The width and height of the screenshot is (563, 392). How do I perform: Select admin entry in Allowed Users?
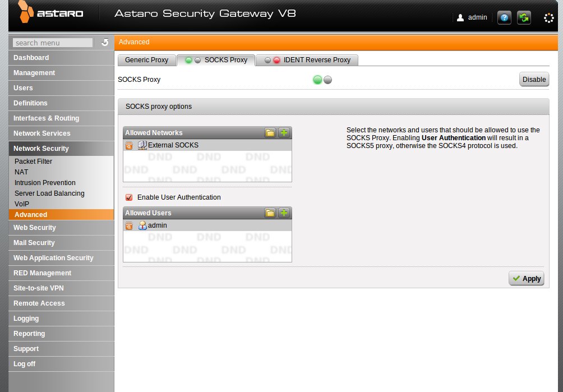coord(207,225)
